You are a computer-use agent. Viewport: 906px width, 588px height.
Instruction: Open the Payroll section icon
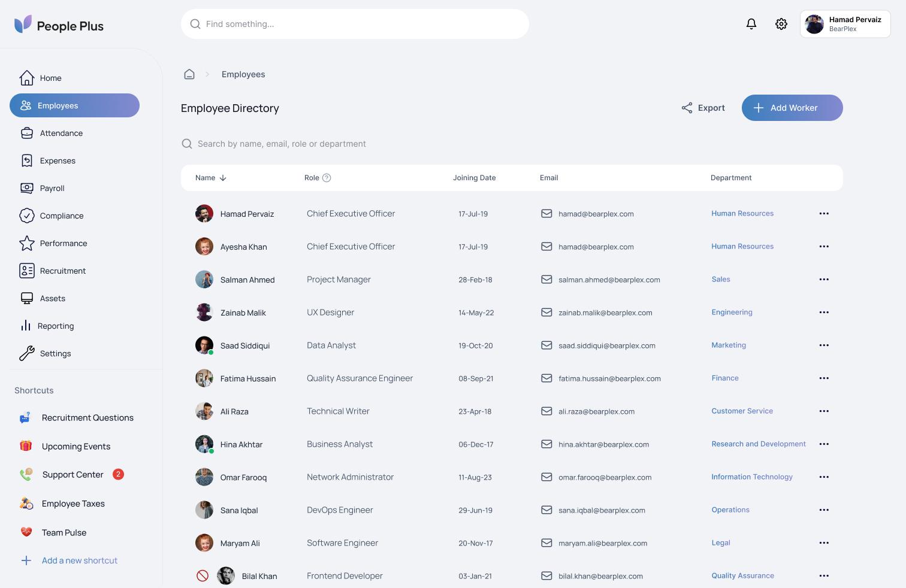point(27,188)
